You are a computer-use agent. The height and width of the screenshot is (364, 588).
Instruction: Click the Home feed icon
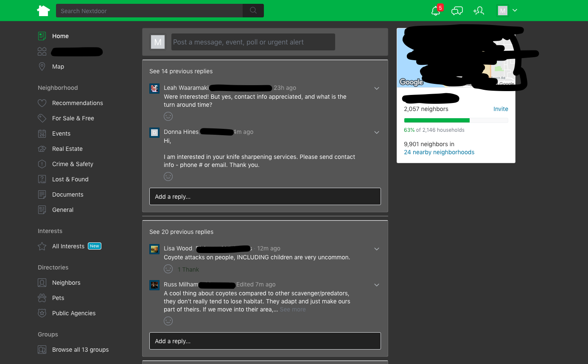pos(42,36)
